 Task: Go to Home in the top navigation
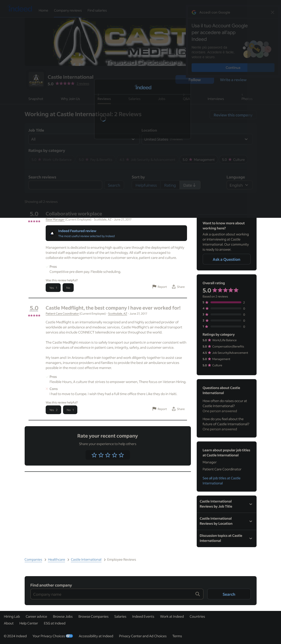(x=43, y=10)
